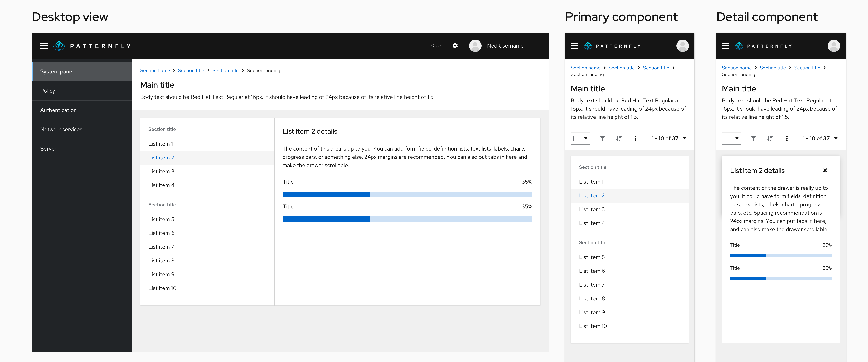
Task: Check the bulk select checkbox in Detail component
Action: pos(727,138)
